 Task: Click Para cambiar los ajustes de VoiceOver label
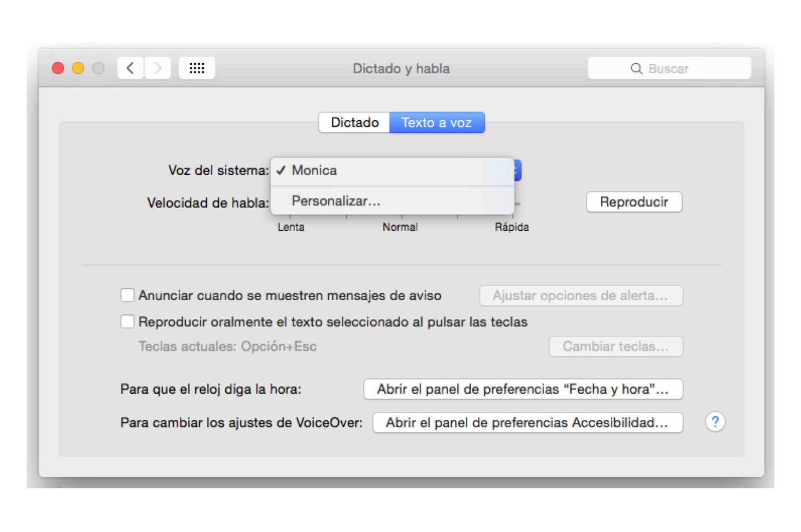point(241,423)
